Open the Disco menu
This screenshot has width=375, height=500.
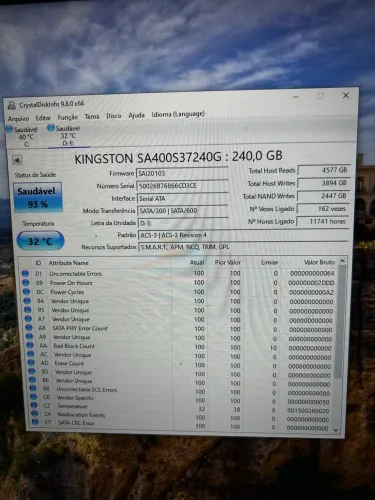pyautogui.click(x=113, y=116)
